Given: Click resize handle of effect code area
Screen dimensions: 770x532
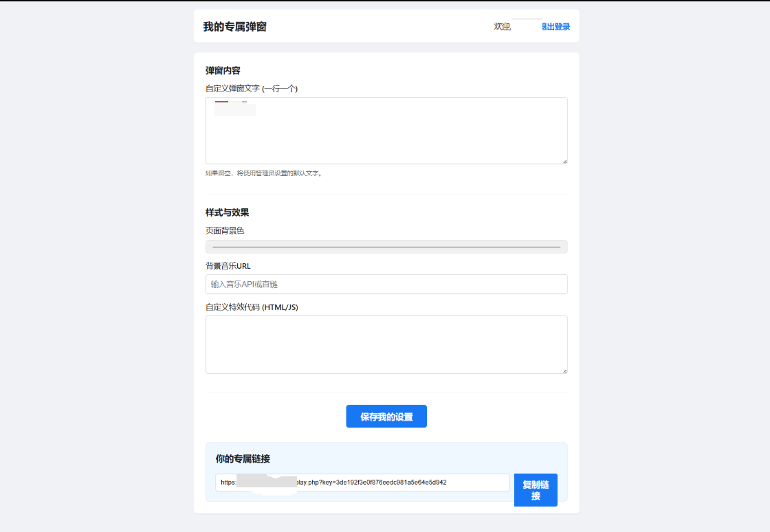Looking at the screenshot, I should click(564, 370).
